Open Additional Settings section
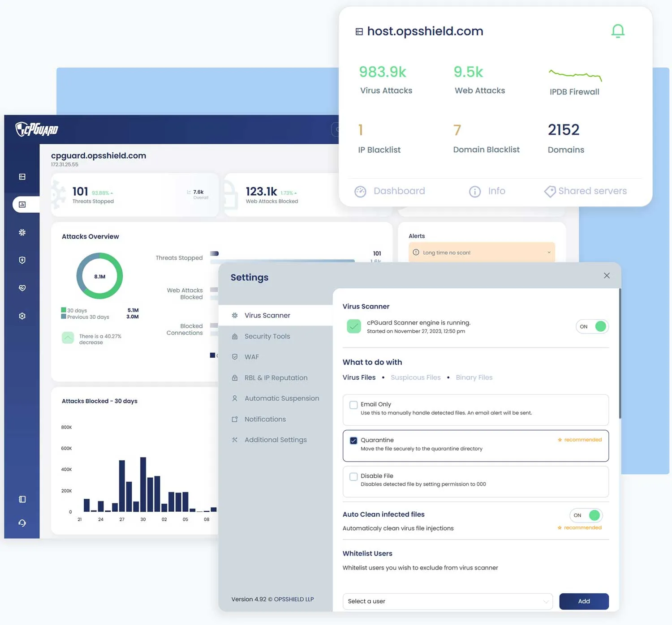Viewport: 672px width, 625px height. click(x=276, y=440)
